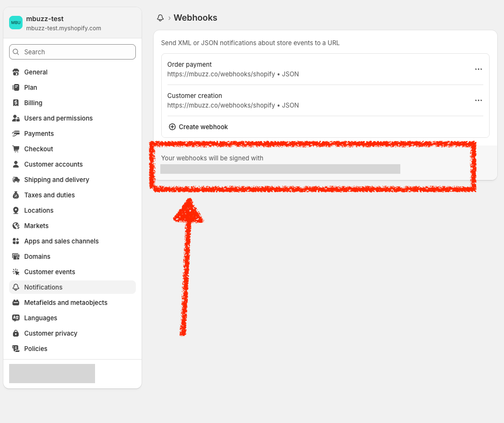The width and height of the screenshot is (504, 423).
Task: Open the General settings entry
Action: [36, 72]
